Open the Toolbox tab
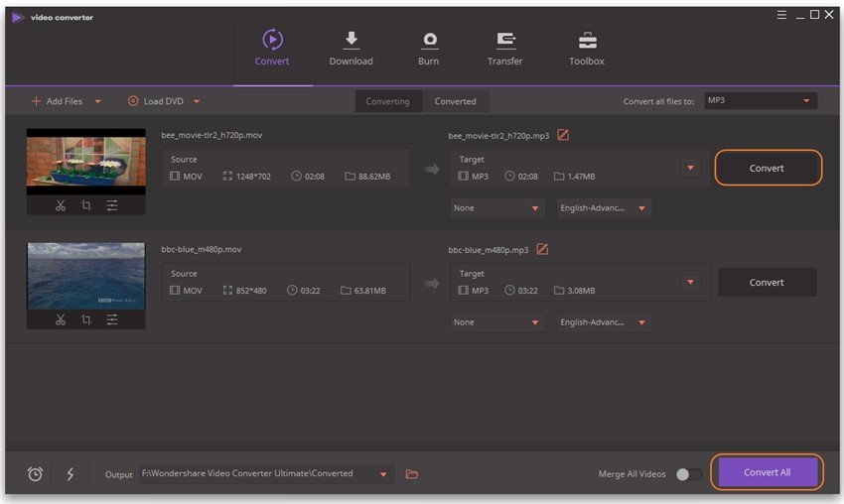 tap(587, 48)
